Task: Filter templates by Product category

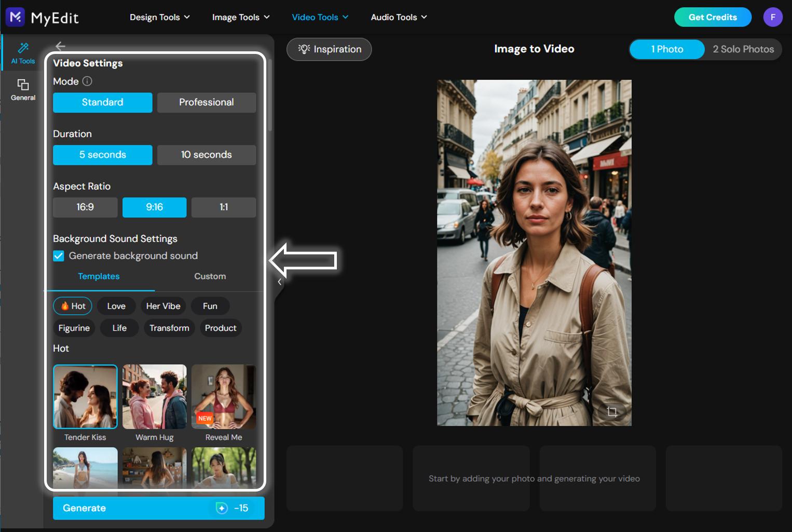Action: (x=221, y=328)
